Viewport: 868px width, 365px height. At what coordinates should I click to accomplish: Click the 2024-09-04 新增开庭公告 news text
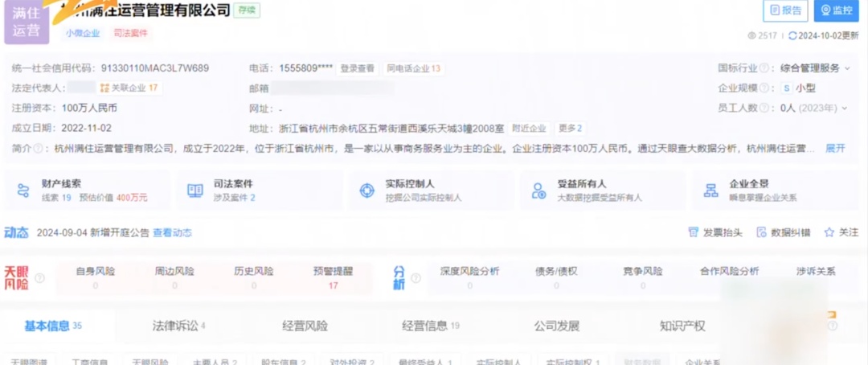pos(93,232)
